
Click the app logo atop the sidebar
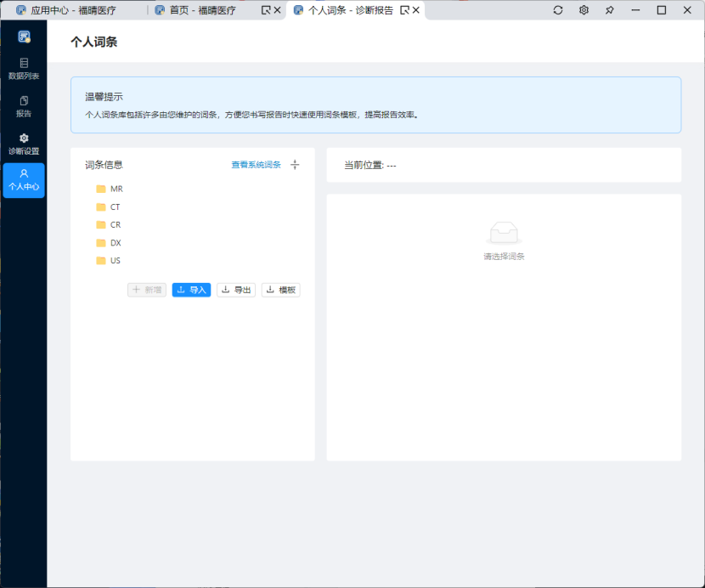pos(24,35)
